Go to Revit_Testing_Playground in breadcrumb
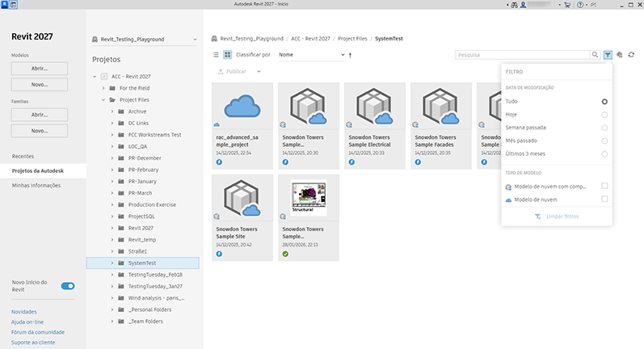Viewport: 644px width, 349px height. click(252, 39)
